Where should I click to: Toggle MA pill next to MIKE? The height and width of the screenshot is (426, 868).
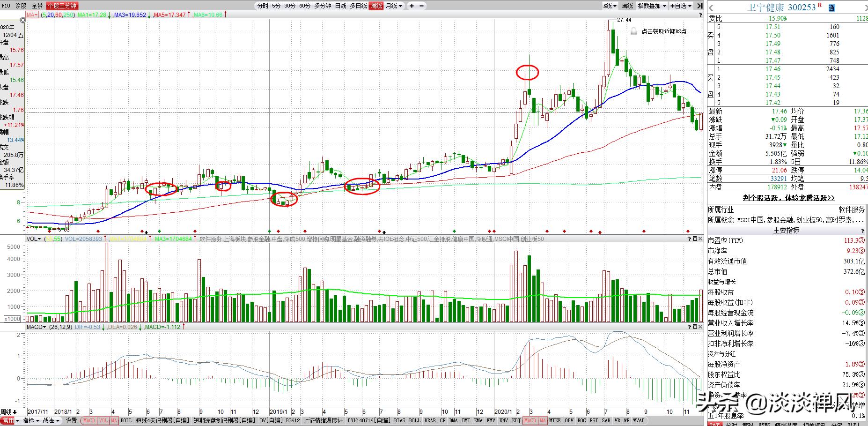click(x=542, y=420)
